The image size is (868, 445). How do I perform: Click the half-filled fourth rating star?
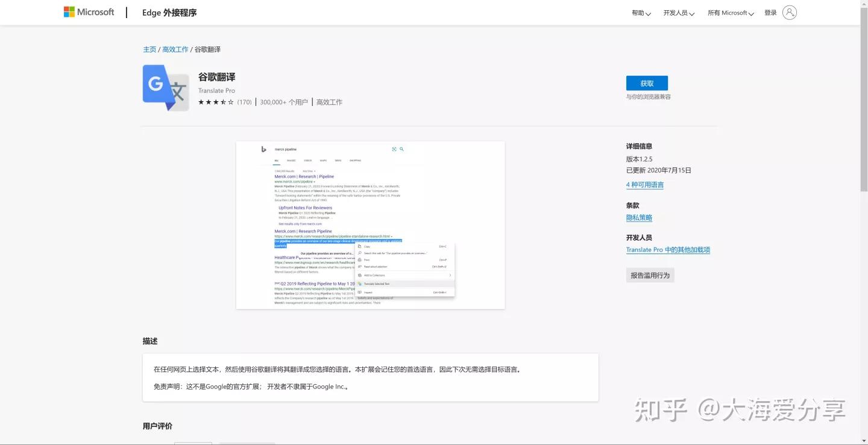(222, 102)
